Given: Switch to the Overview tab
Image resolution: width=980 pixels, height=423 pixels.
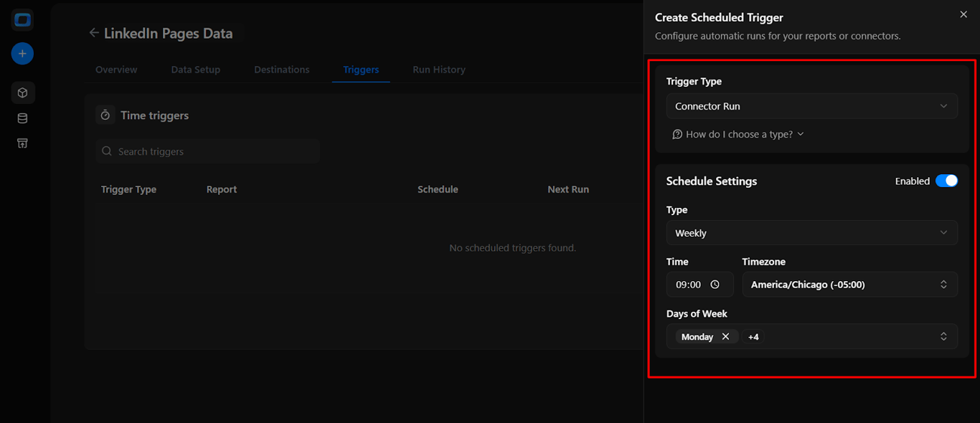Looking at the screenshot, I should [x=116, y=70].
